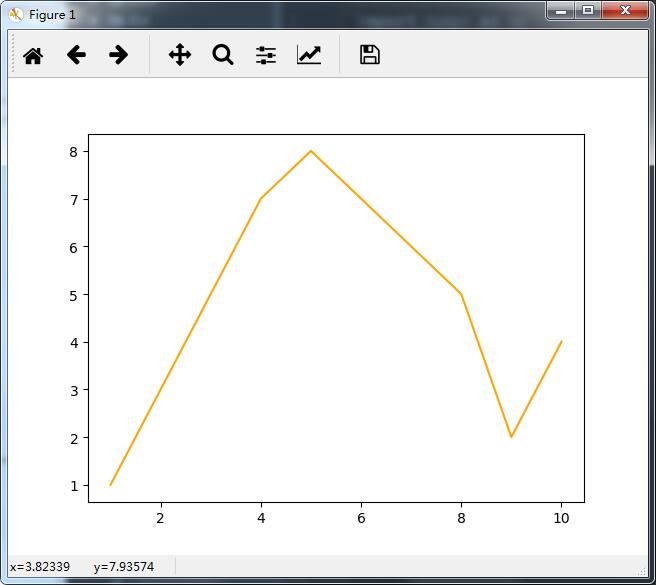Reset the plot with the Home icon
This screenshot has width=656, height=585.
(33, 55)
